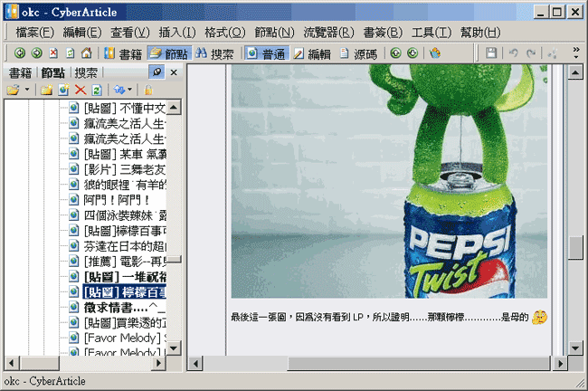Select tree node '徵求情書....^_'

click(x=125, y=308)
